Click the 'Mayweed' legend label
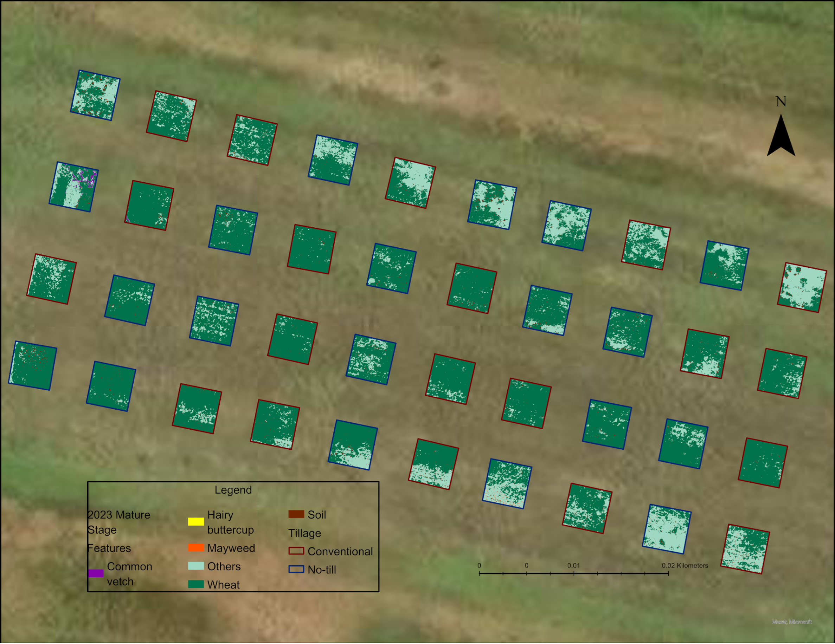 pyautogui.click(x=231, y=548)
